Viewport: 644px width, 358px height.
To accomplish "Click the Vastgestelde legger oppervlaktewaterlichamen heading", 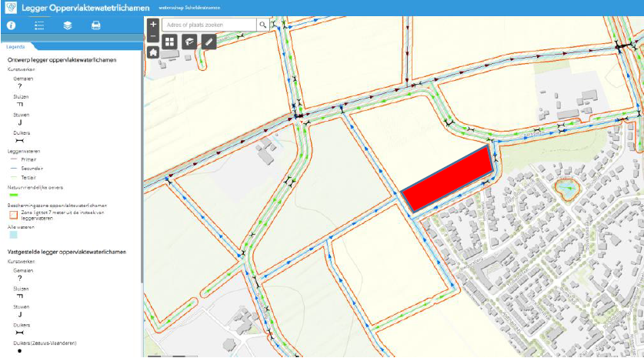I will pos(66,252).
